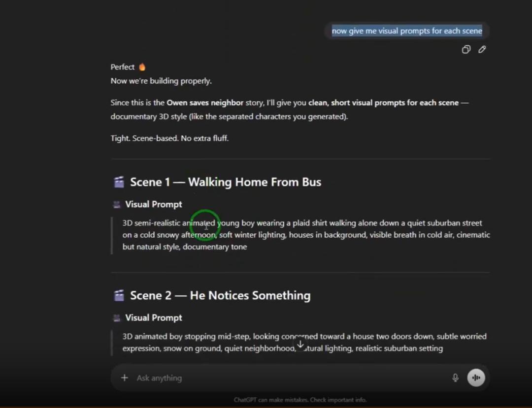Viewport: 532px width, 408px height.
Task: Click the fire emoji after 'Perfect'
Action: click(x=142, y=67)
